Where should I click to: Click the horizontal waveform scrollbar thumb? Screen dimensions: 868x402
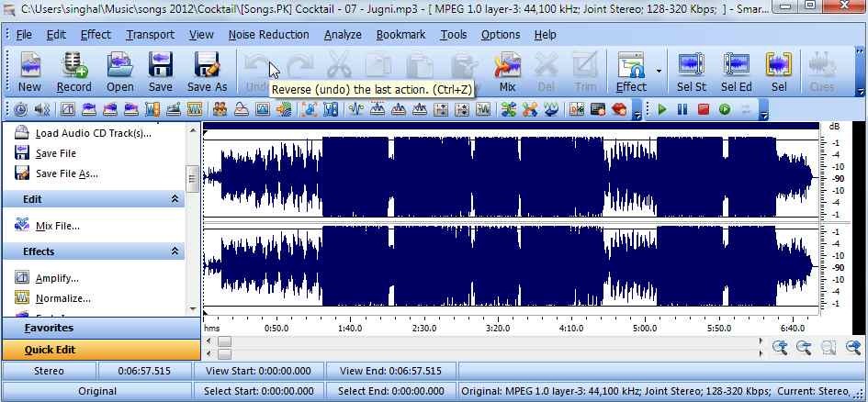pyautogui.click(x=225, y=342)
